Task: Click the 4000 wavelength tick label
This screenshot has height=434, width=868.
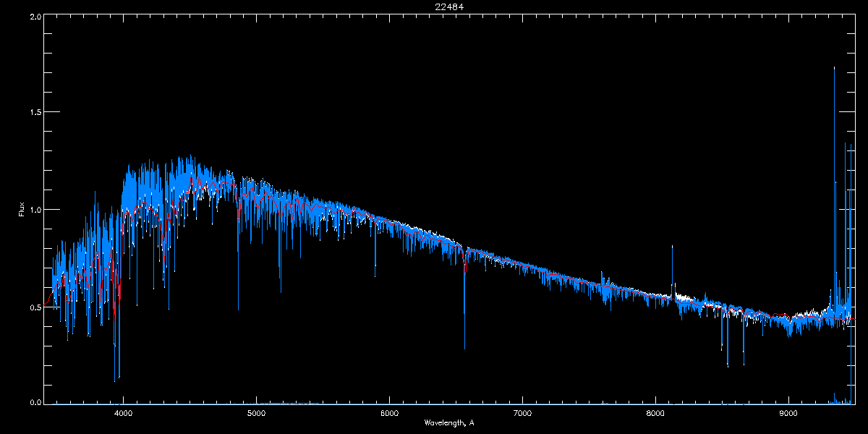Action: pos(123,414)
